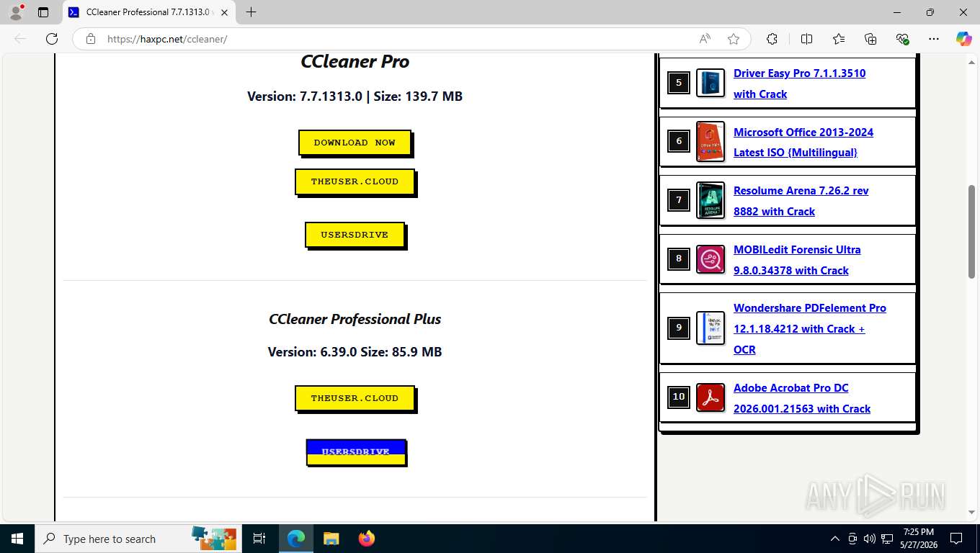Viewport: 980px width, 553px height.
Task: Add page to favorites with the star icon
Action: (x=734, y=39)
